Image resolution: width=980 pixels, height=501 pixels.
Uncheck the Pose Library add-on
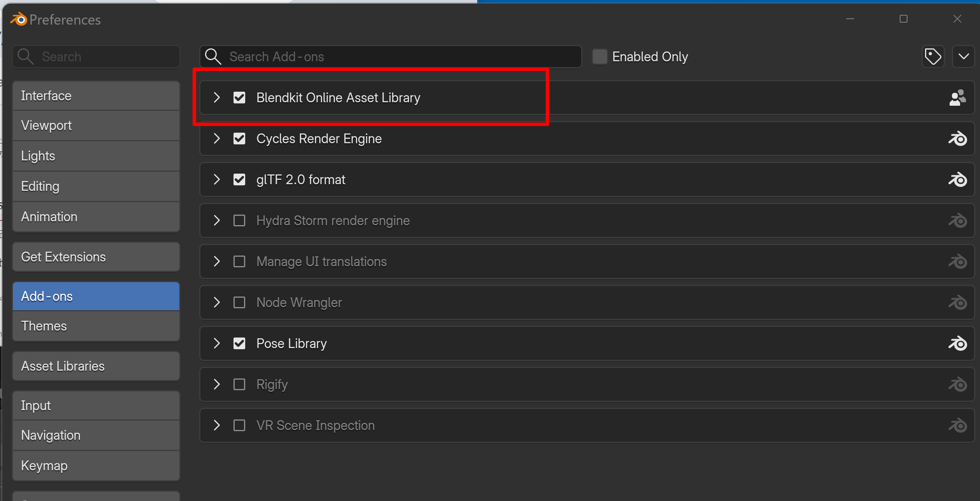point(239,343)
